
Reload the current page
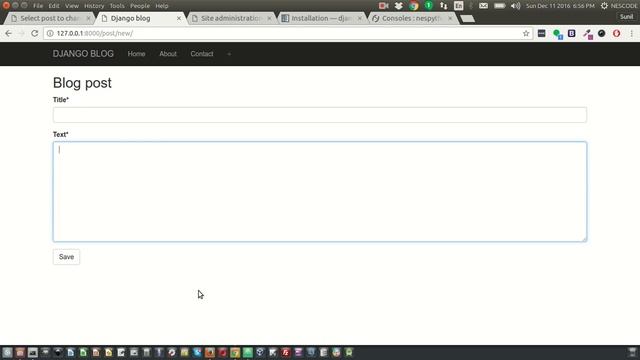(34, 33)
